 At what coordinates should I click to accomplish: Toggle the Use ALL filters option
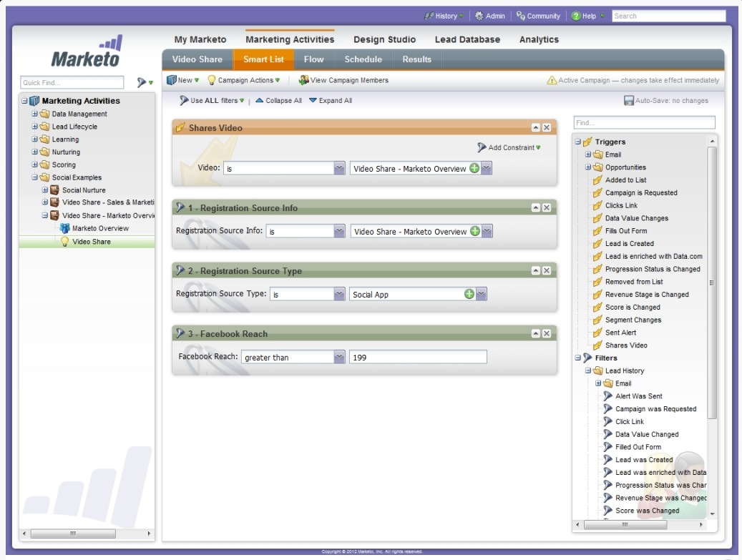pyautogui.click(x=213, y=101)
